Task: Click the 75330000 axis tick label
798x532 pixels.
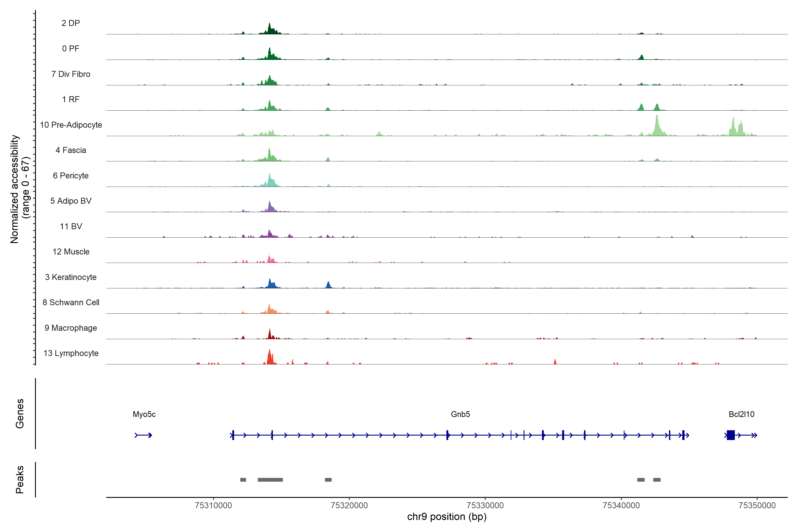Action: (485, 505)
